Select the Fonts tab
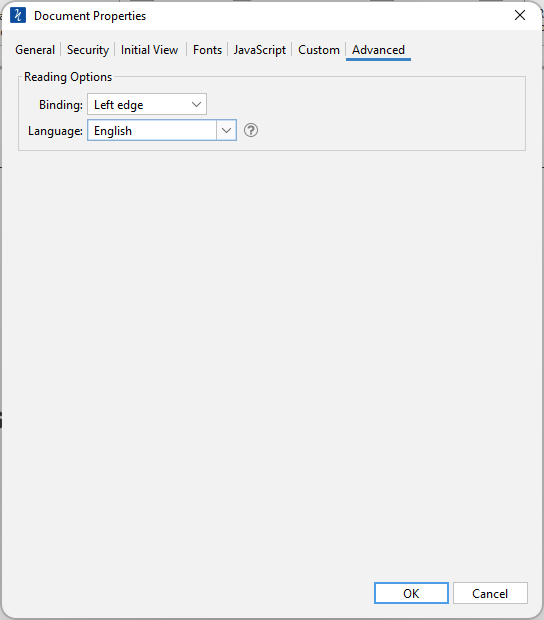 coord(207,50)
